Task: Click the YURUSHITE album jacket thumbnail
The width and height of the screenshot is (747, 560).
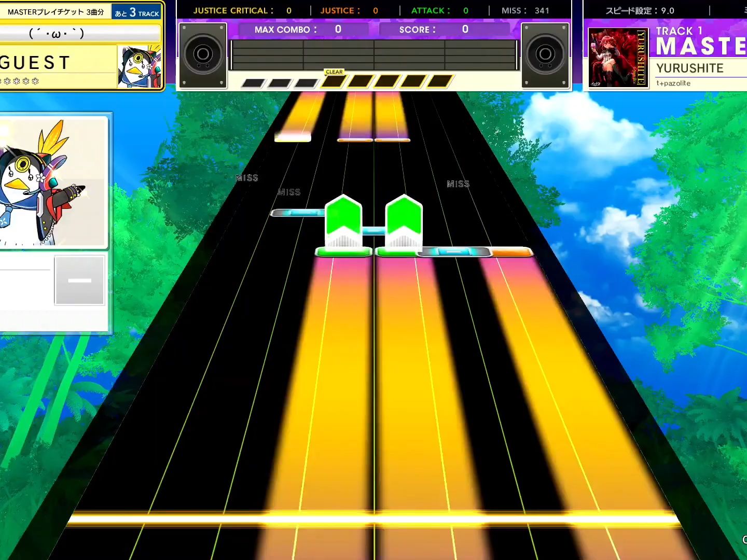Action: (618, 58)
